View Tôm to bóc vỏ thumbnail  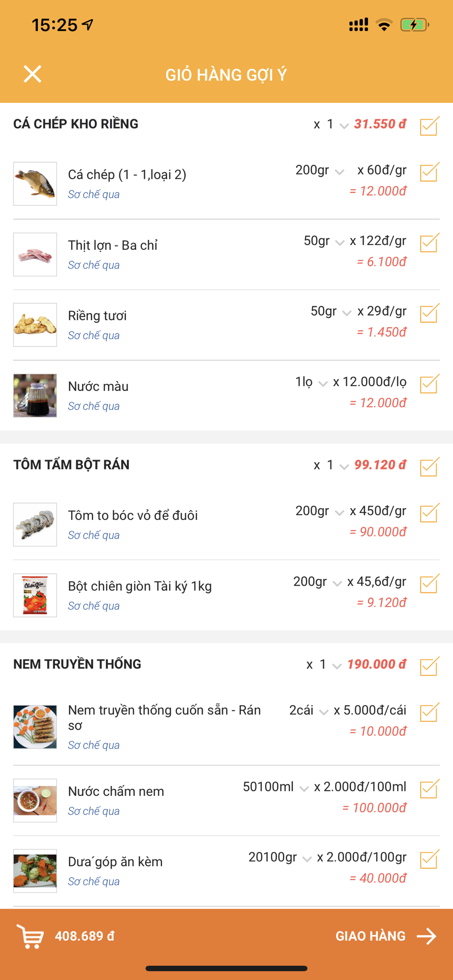coord(35,524)
